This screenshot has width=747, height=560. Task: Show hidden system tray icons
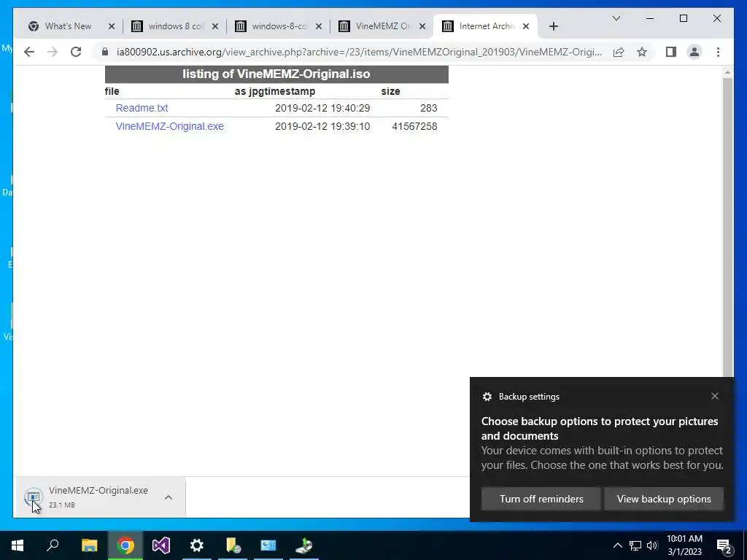pyautogui.click(x=617, y=545)
